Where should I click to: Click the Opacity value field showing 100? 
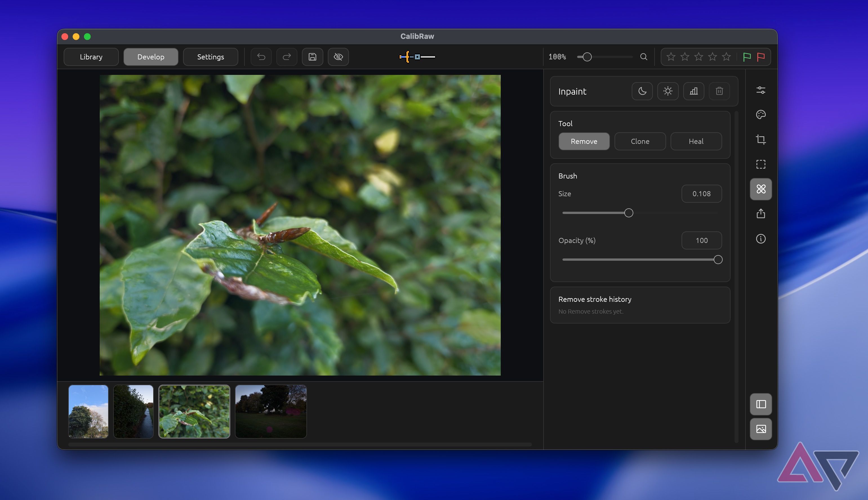click(x=701, y=240)
